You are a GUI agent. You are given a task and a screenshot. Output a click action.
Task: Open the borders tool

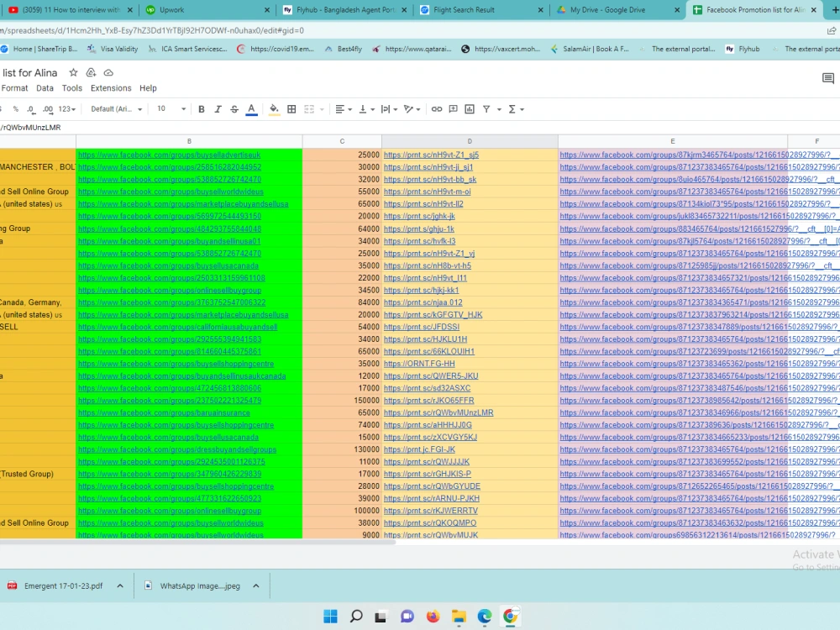291,108
